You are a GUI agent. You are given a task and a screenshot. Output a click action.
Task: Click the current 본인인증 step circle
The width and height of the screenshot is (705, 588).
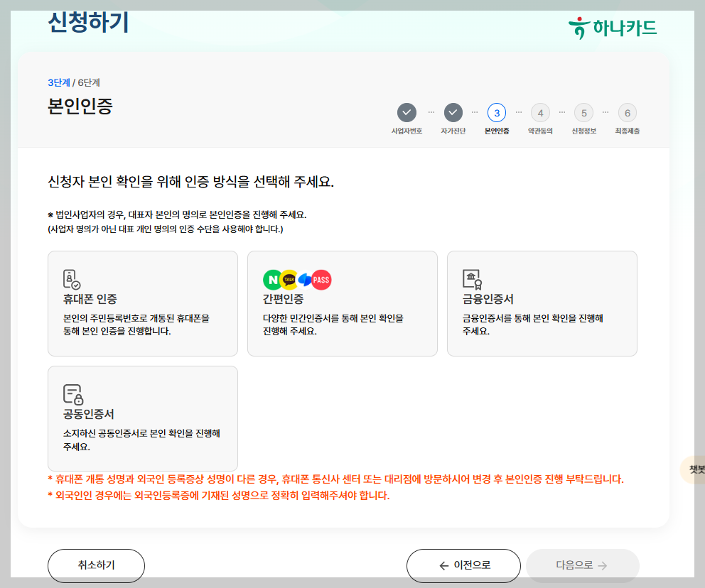point(497,112)
